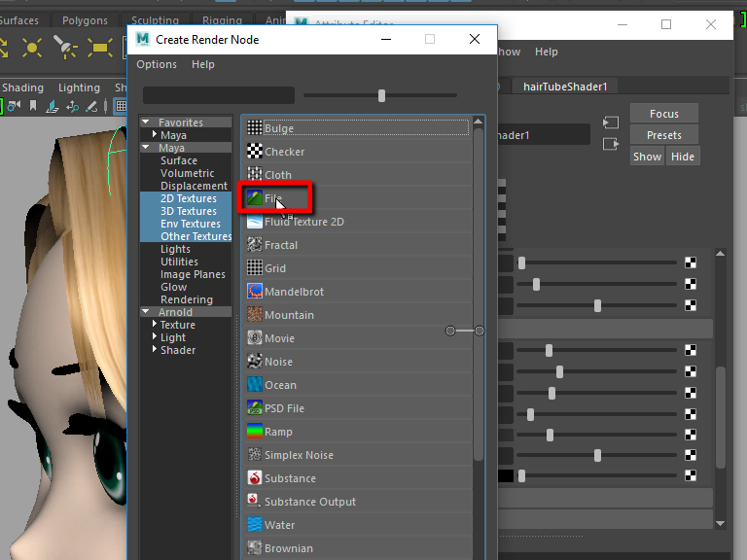Create a File texture node
747x560 pixels.
click(x=357, y=198)
